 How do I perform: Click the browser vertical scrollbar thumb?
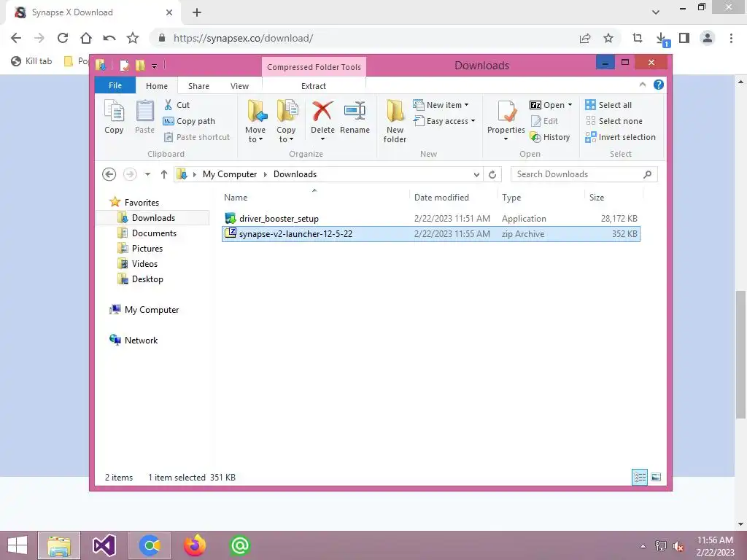(740, 355)
